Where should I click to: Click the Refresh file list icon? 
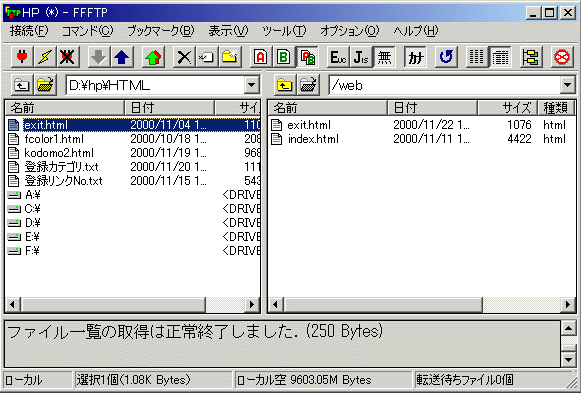pyautogui.click(x=446, y=57)
